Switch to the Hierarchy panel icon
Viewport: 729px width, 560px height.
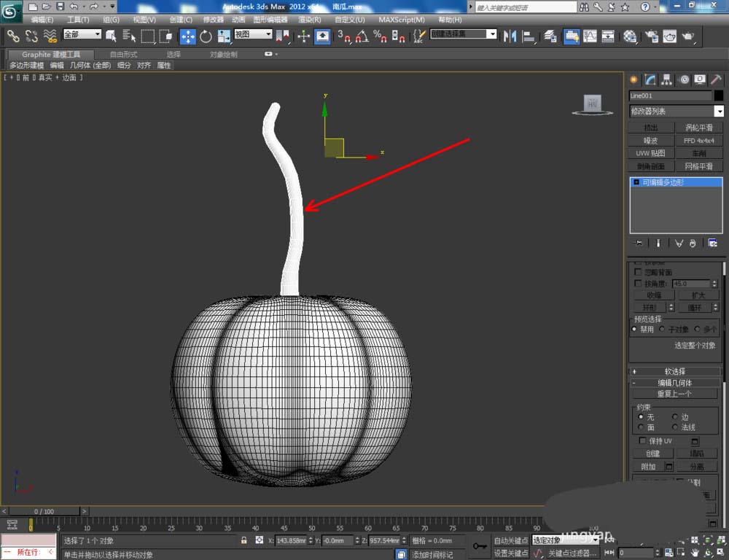tap(666, 79)
